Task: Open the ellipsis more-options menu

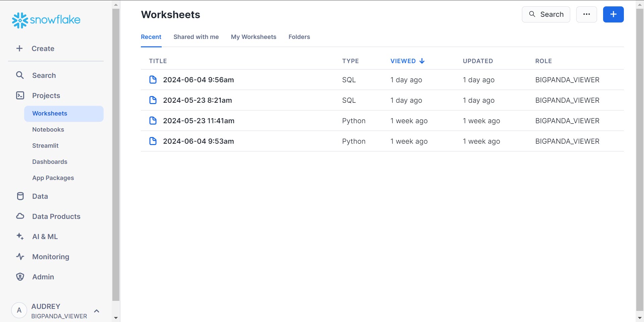Action: [x=586, y=14]
